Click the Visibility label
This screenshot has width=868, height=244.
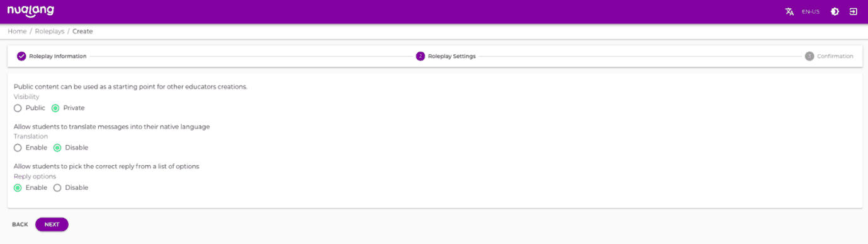[x=26, y=96]
